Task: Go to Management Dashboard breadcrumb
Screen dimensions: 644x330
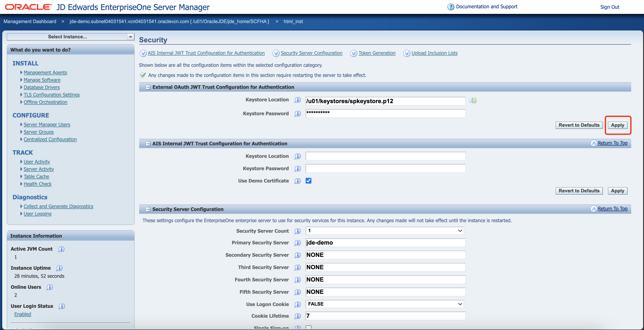Action: click(30, 22)
